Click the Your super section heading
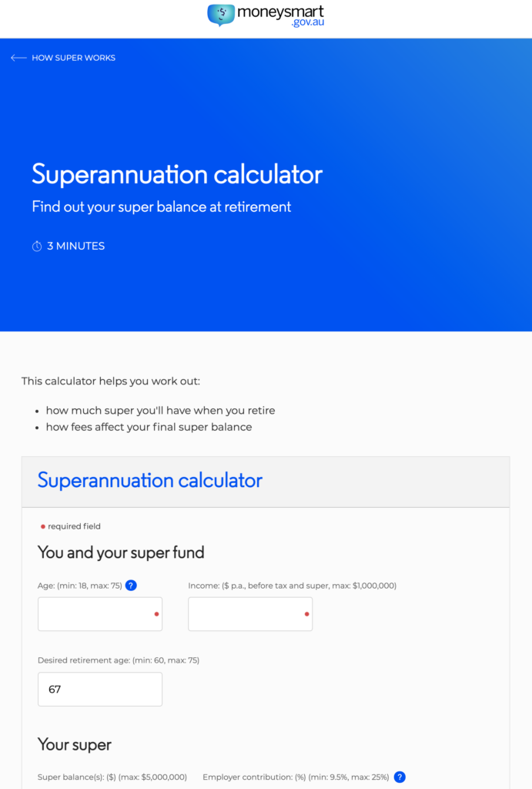The width and height of the screenshot is (532, 789). (x=75, y=745)
